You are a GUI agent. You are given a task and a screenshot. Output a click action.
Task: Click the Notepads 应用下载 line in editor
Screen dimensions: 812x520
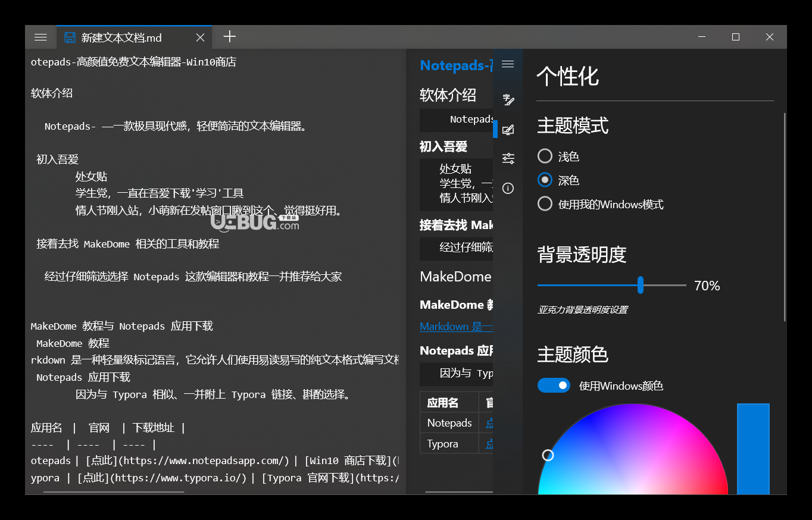tap(83, 377)
